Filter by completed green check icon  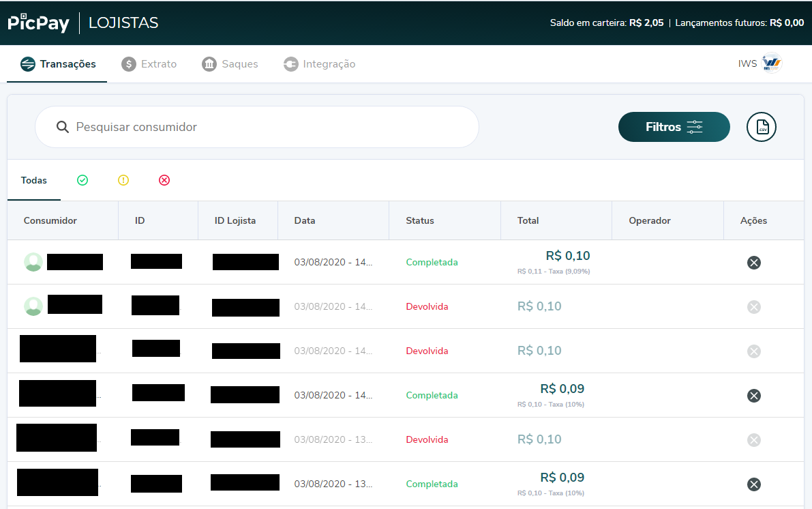(x=82, y=180)
